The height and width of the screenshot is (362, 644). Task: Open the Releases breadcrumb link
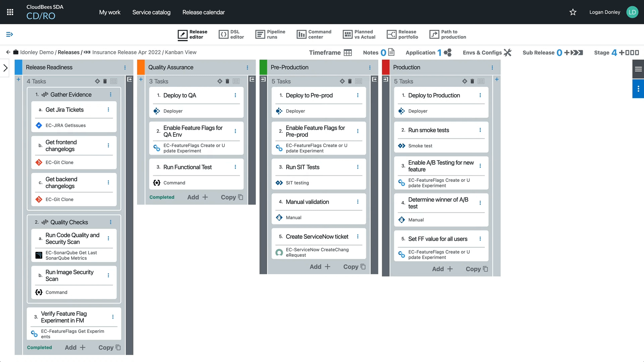[x=68, y=52]
